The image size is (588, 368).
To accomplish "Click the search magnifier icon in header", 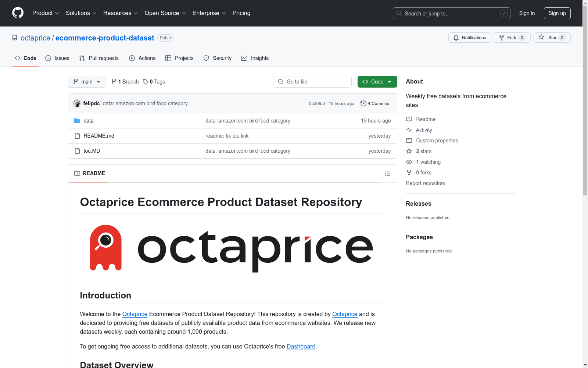I will pyautogui.click(x=399, y=13).
